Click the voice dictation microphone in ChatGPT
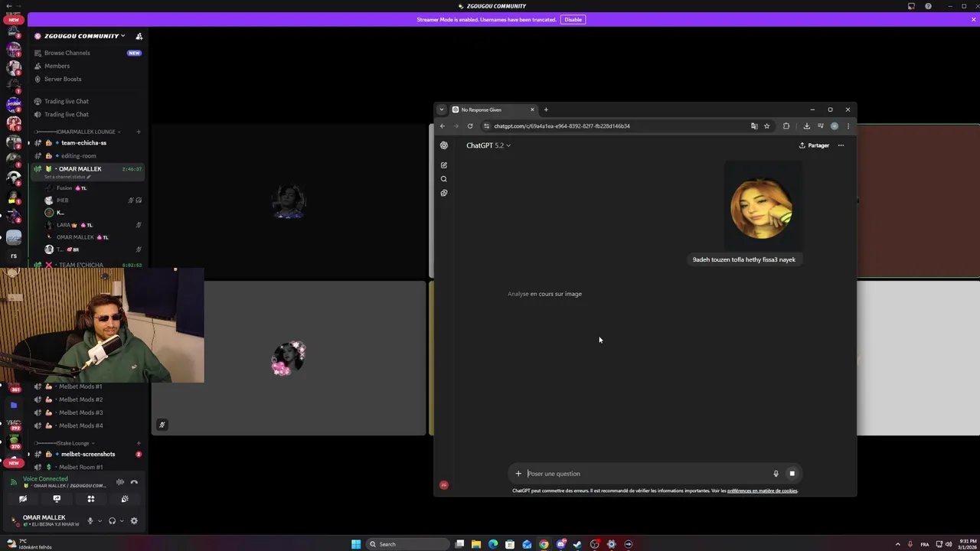The image size is (980, 551). click(x=776, y=474)
